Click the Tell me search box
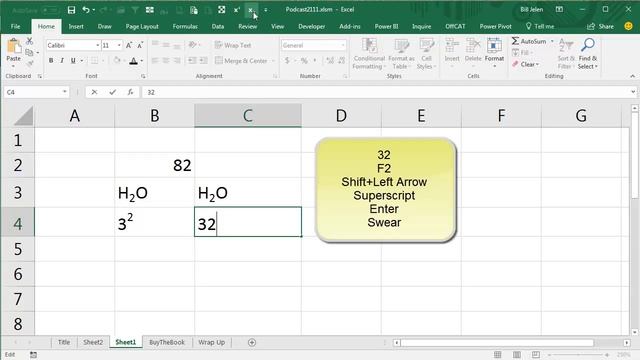 click(x=540, y=27)
